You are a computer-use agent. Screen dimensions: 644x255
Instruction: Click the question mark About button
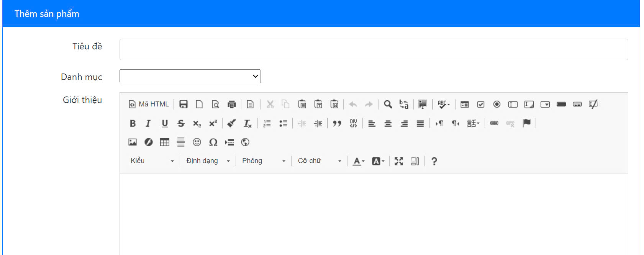(434, 161)
